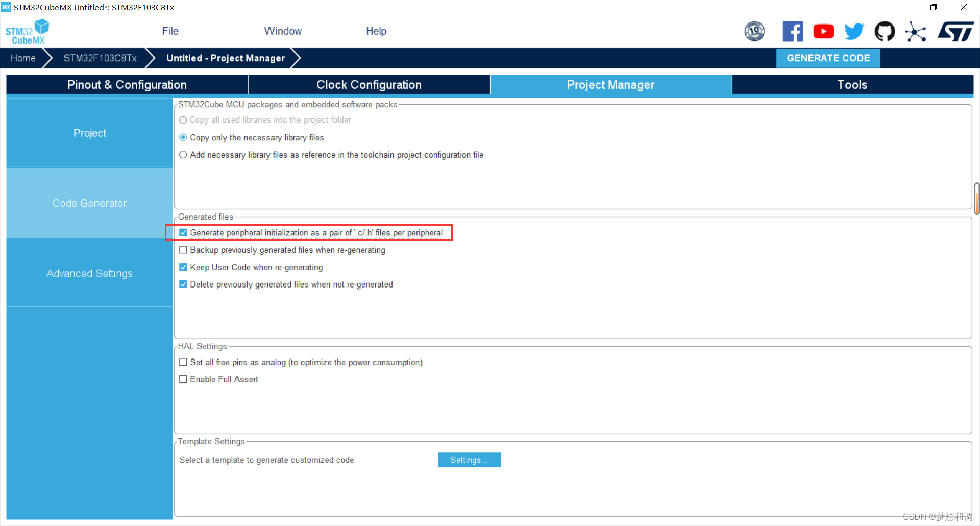Switch to Pinout & Configuration tab
The height and width of the screenshot is (526, 980).
point(127,85)
